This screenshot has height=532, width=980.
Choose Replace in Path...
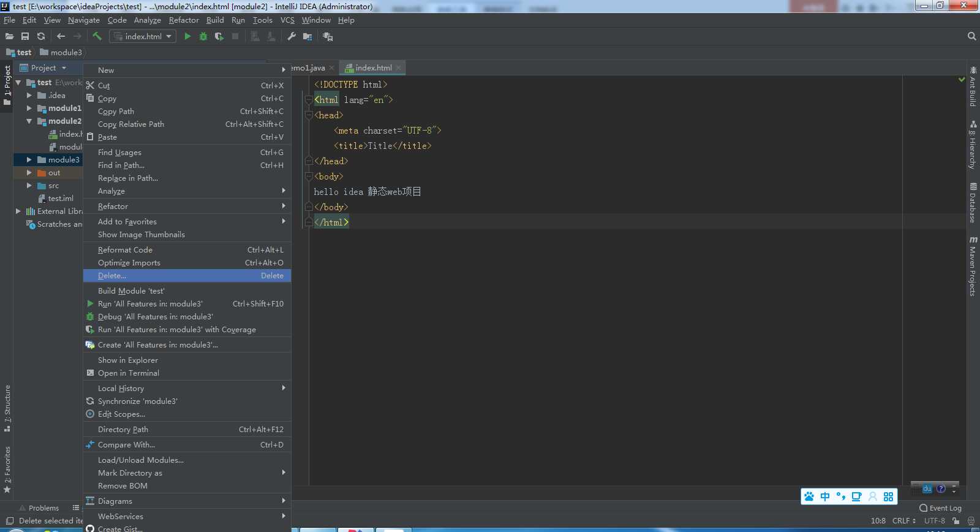pyautogui.click(x=187, y=178)
